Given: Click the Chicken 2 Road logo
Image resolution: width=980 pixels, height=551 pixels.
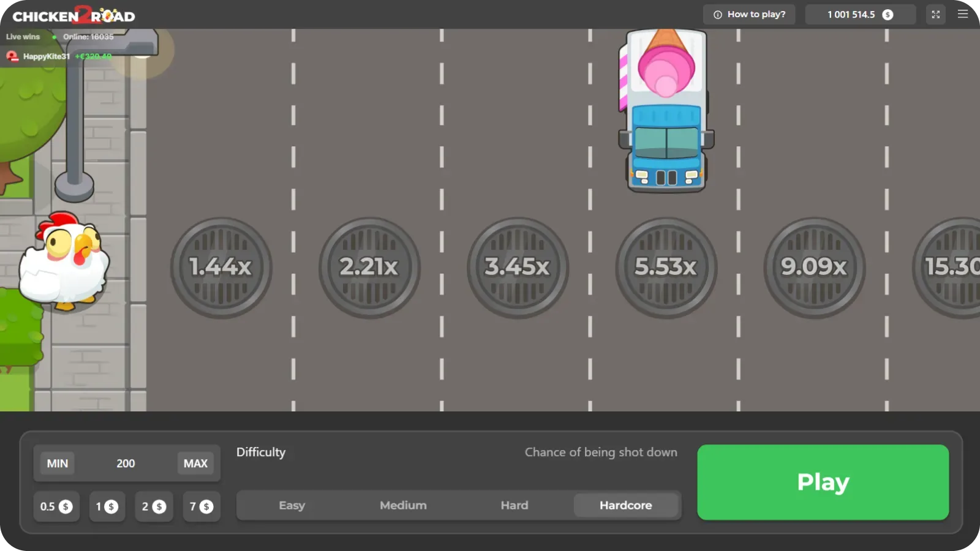Looking at the screenshot, I should coord(73,15).
